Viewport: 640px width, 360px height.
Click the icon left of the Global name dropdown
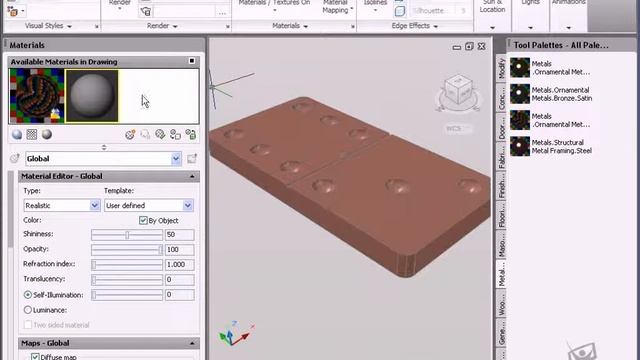point(15,158)
